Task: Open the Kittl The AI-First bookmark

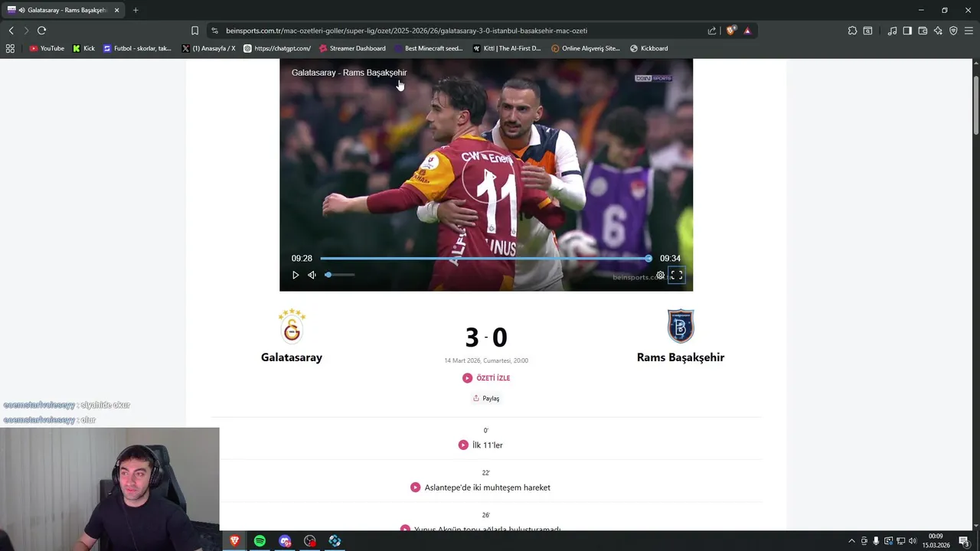Action: coord(507,48)
